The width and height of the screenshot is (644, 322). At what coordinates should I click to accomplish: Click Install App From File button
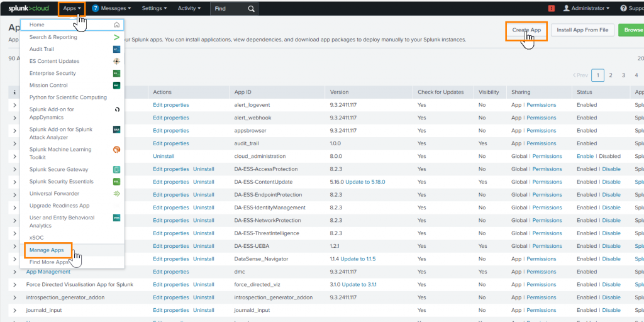point(582,30)
